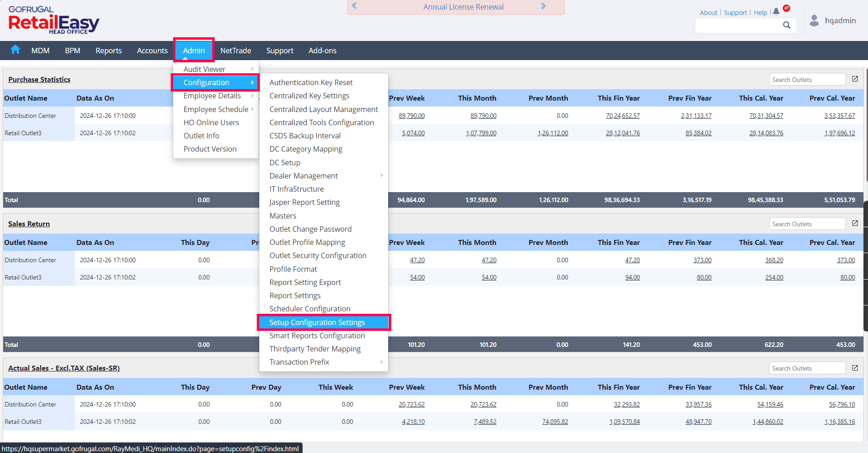The image size is (868, 453).
Task: Go to previous banner announcement arrow
Action: click(x=354, y=6)
